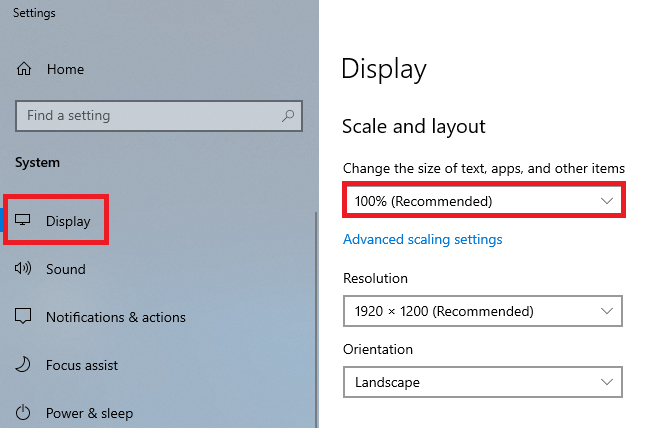Click the Notifications speech bubble icon

click(x=23, y=316)
